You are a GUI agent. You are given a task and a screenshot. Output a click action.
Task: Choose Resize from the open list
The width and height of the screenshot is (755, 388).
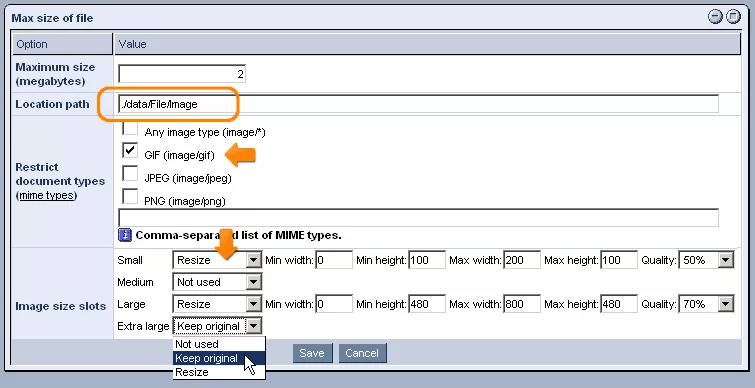click(x=219, y=372)
